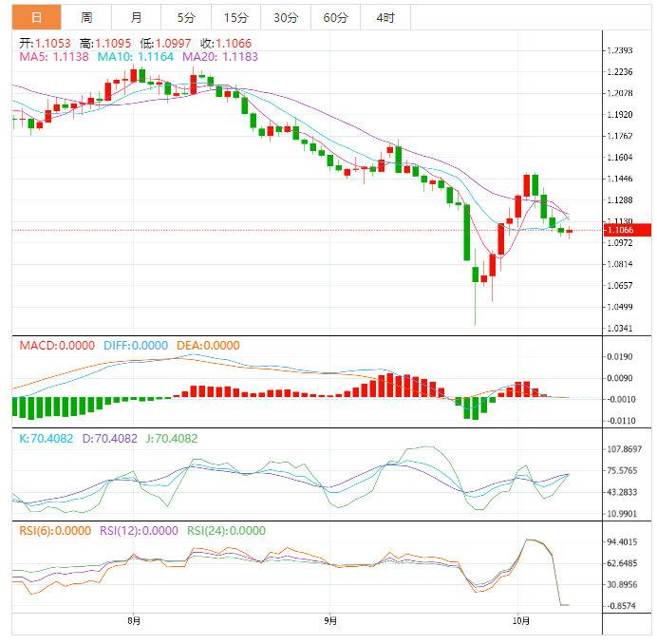Open the 15分 timeframe tab
657x644 pixels.
click(235, 18)
